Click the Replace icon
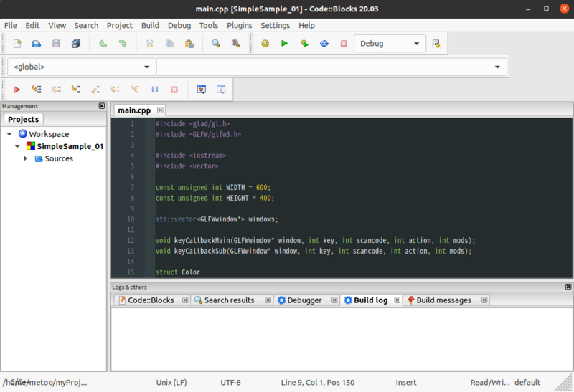574x392 pixels. pyautogui.click(x=236, y=44)
